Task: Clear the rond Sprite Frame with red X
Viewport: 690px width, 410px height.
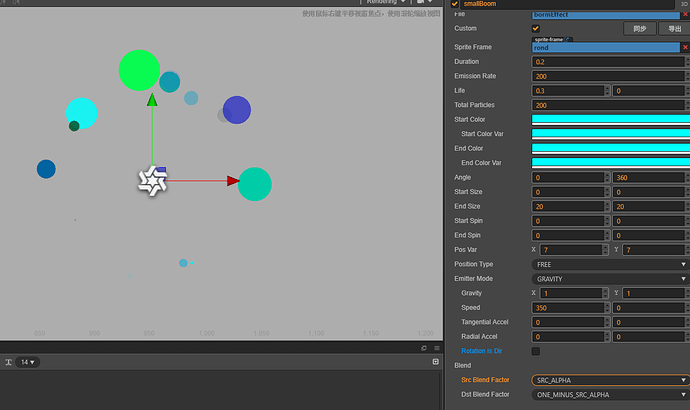Action: click(685, 48)
